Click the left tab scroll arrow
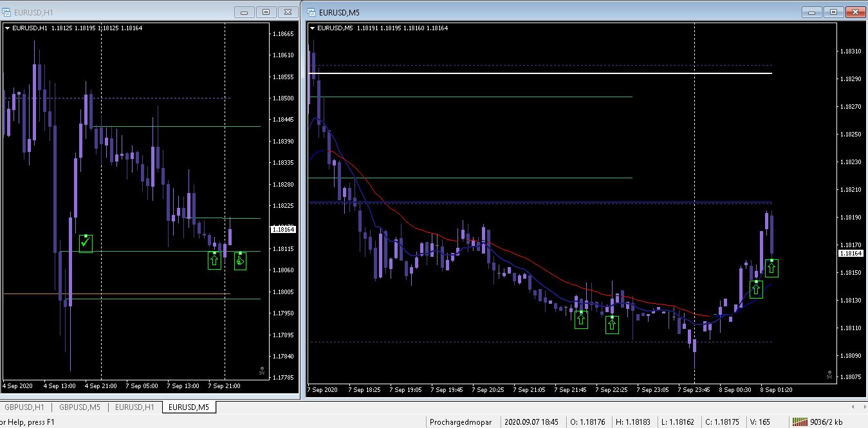 click(853, 407)
